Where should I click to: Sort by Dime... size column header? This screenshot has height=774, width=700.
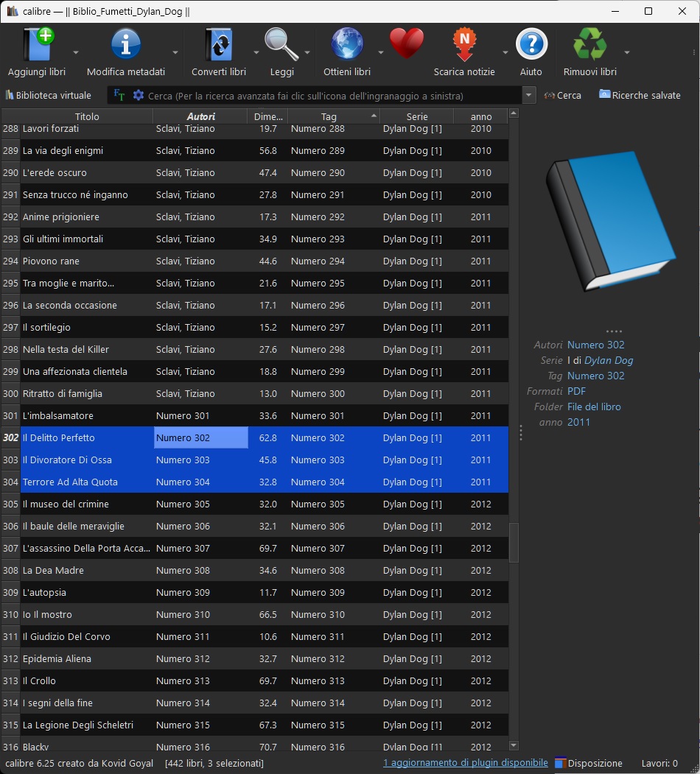click(x=267, y=116)
